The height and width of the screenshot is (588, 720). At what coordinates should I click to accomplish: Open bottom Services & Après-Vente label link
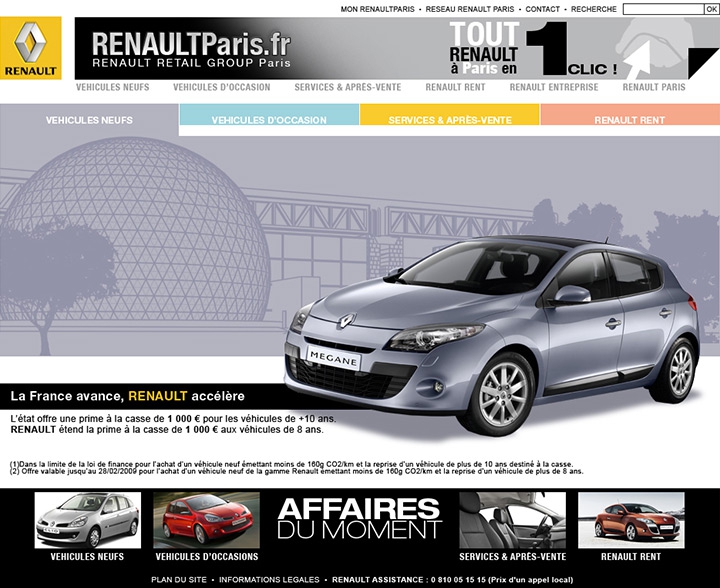click(512, 557)
